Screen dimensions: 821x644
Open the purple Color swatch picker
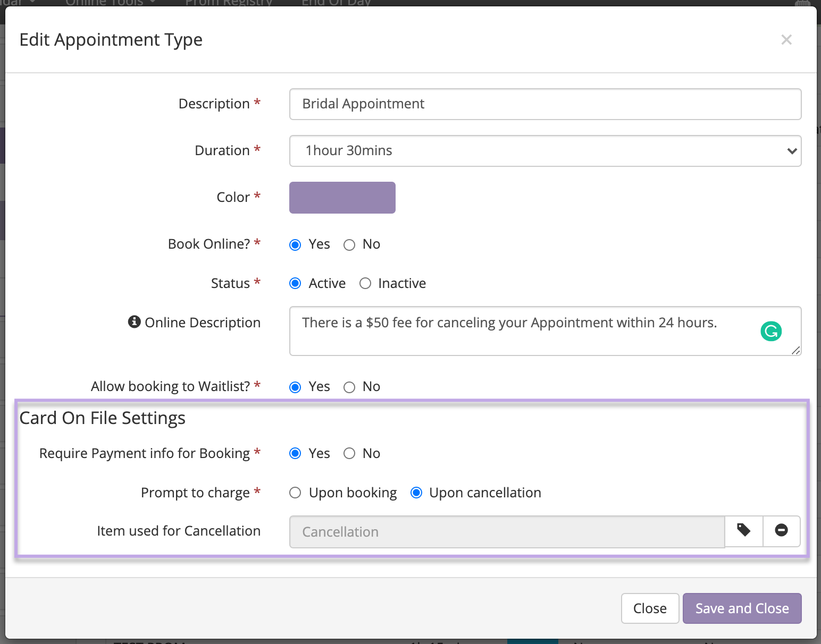(342, 198)
